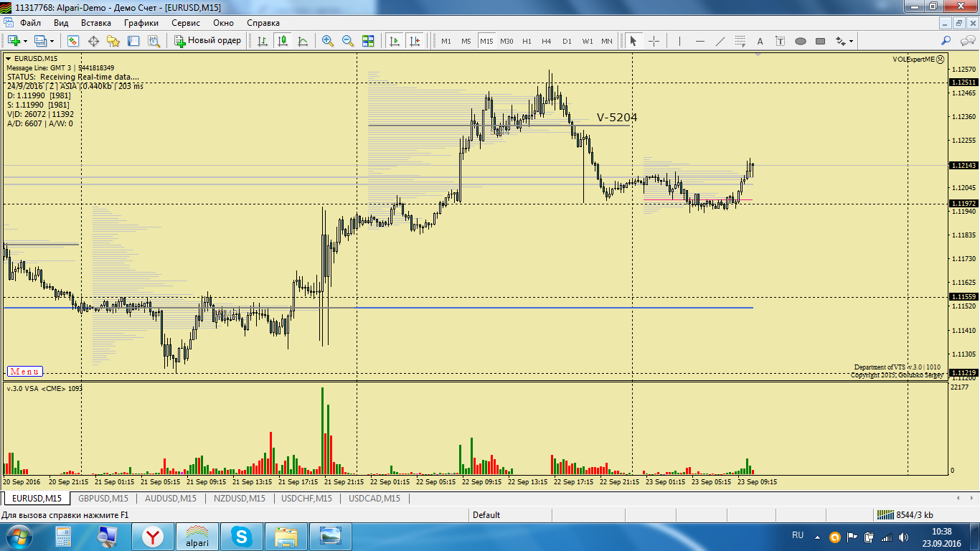Open the Navigator star-folder icon
Viewport: 980px width, 551px height.
click(113, 41)
